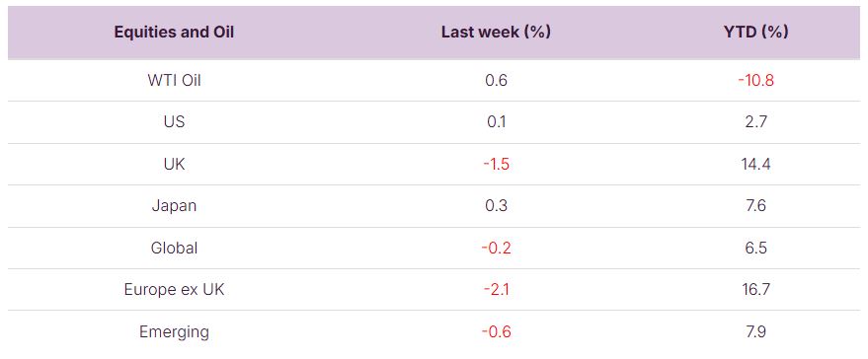Click Global YTD value 6.5
The width and height of the screenshot is (868, 359).
[x=755, y=248]
